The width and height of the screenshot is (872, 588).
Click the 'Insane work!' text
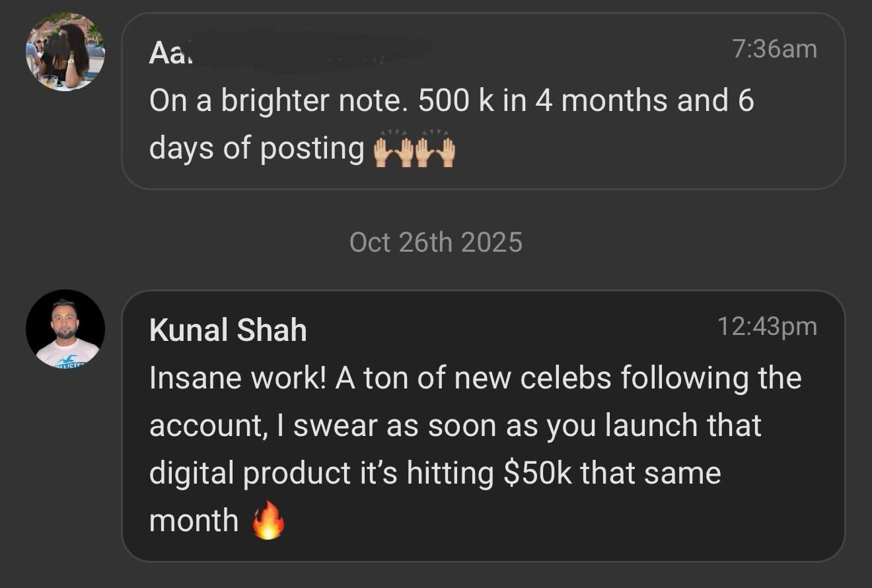(x=237, y=378)
